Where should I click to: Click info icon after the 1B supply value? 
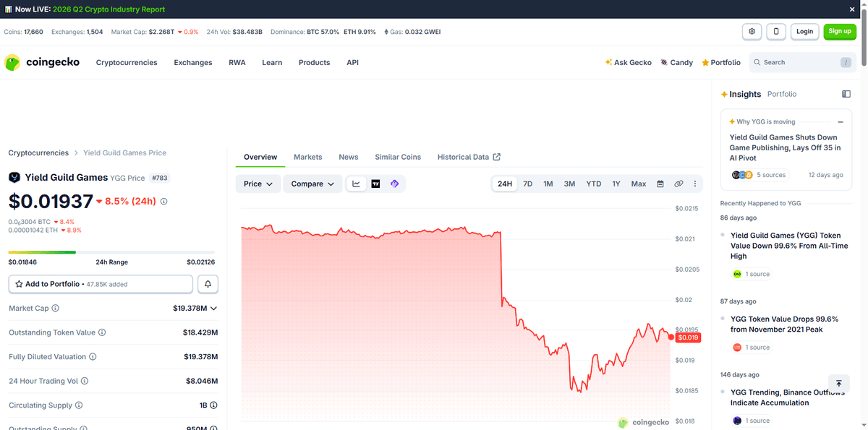[214, 405]
